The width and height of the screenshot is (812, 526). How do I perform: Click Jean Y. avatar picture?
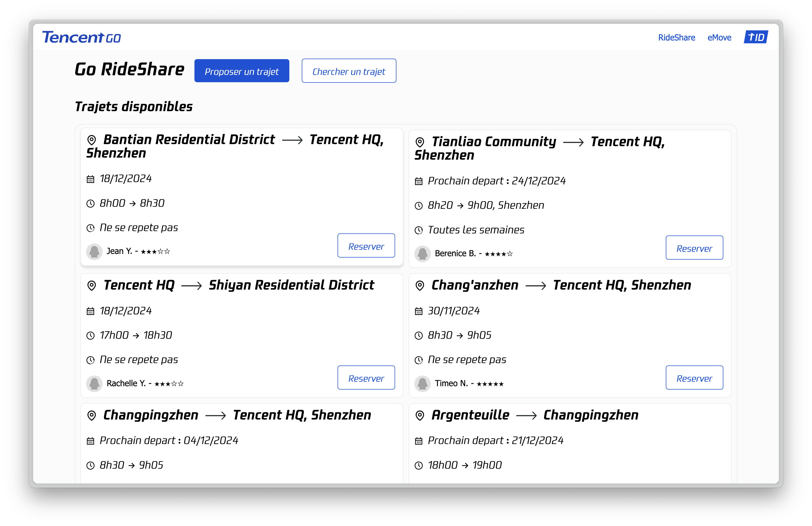click(94, 252)
